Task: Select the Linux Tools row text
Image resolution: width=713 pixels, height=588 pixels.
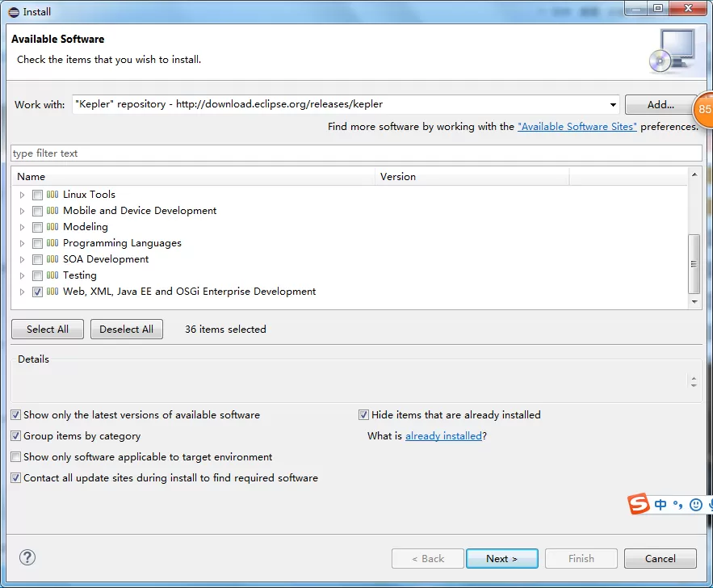Action: tap(89, 195)
